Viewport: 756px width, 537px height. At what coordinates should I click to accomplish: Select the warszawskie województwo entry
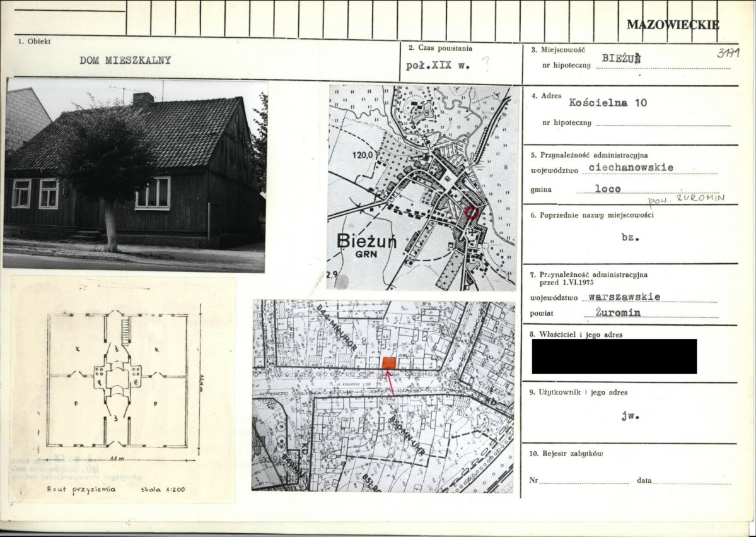(x=625, y=297)
